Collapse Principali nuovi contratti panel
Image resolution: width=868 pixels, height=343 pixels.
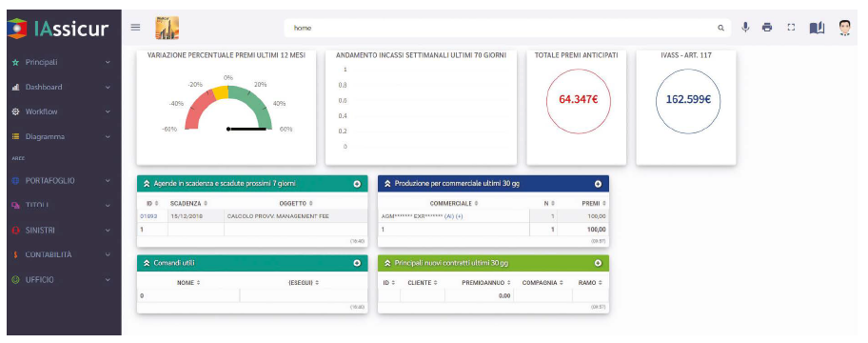click(x=387, y=263)
